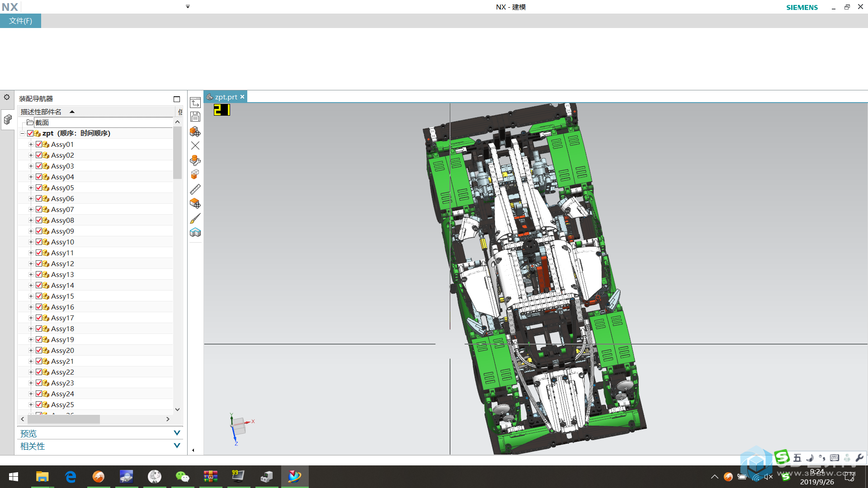Open WinRAR from the taskbar

(x=211, y=477)
